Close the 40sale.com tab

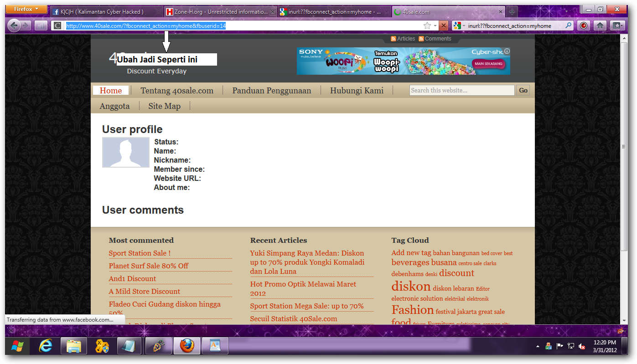tap(500, 12)
